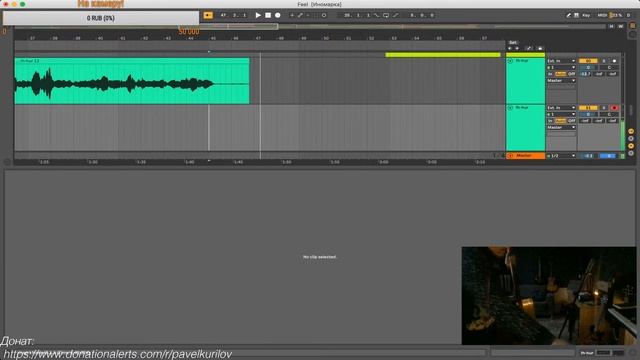The height and width of the screenshot is (360, 640).
Task: Solo the second audio track
Action: pos(604,108)
